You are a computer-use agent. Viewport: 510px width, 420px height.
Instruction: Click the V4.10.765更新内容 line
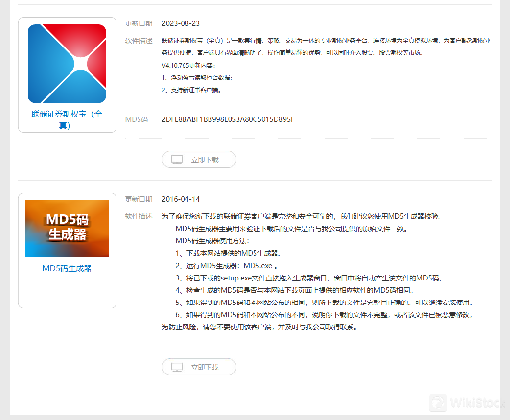[188, 66]
